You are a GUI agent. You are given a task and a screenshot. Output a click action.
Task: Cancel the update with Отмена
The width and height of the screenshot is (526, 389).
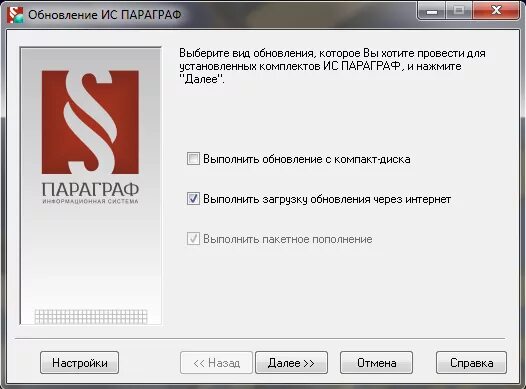[376, 363]
